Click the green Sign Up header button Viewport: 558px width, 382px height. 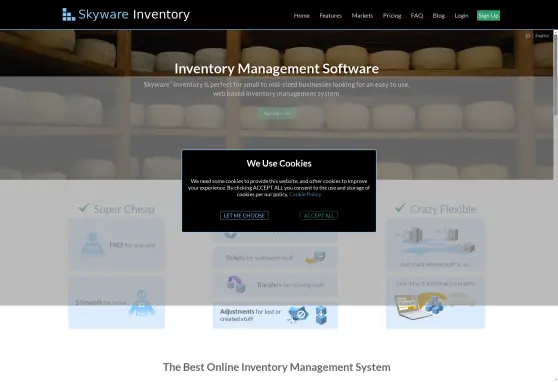coord(488,15)
